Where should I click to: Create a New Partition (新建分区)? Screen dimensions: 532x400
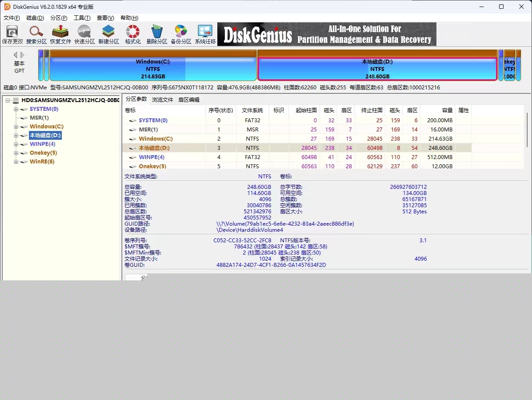pyautogui.click(x=109, y=35)
